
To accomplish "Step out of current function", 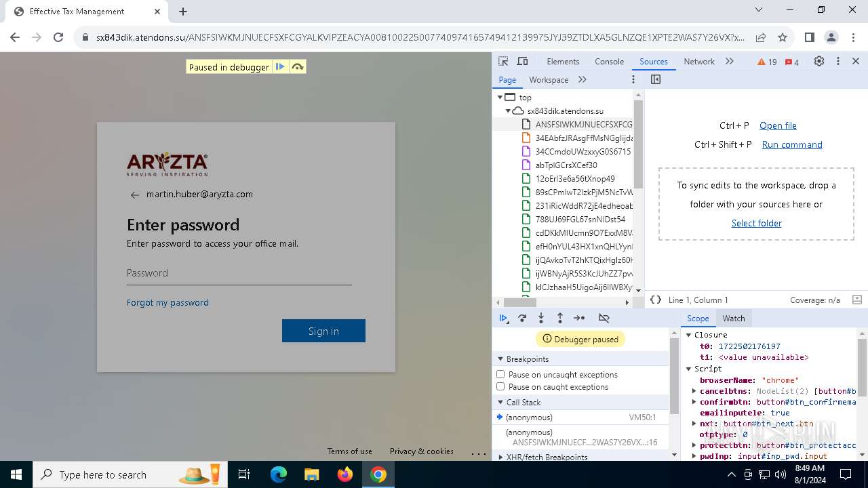I will click(x=560, y=318).
